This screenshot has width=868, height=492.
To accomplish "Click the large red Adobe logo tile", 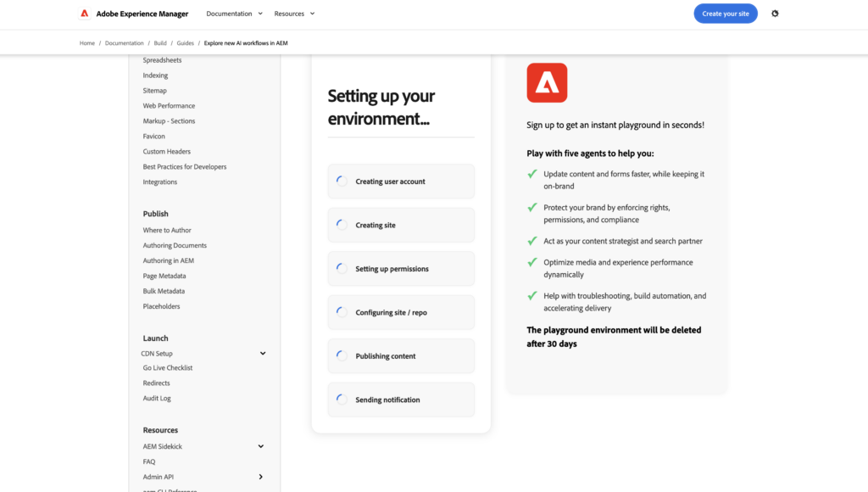I will click(547, 83).
